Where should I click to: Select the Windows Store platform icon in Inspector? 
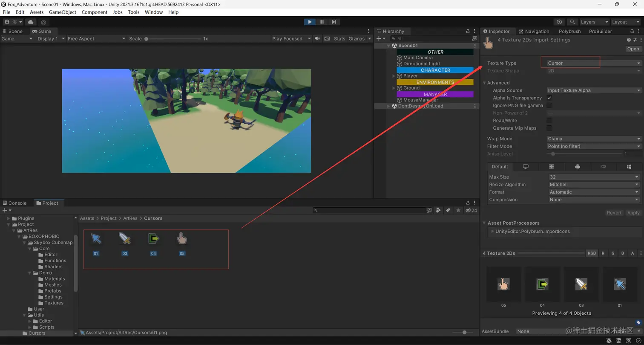(629, 166)
